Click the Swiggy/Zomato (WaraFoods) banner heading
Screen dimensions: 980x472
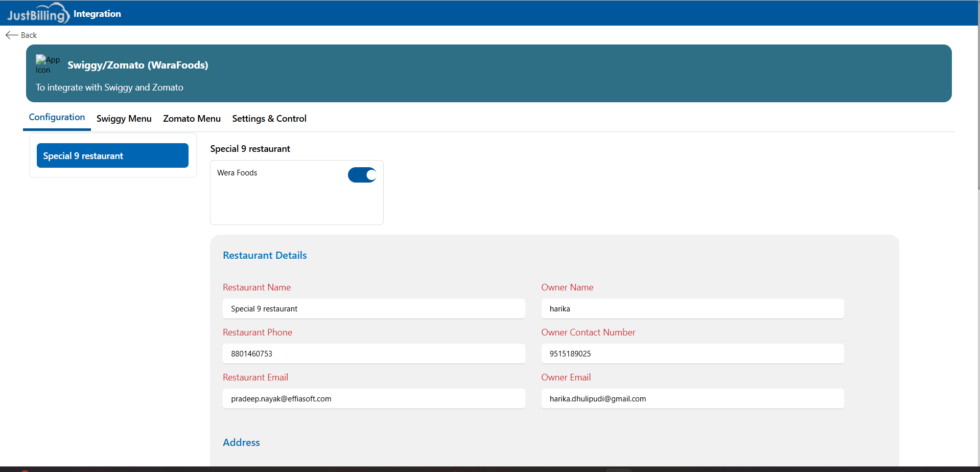[137, 65]
